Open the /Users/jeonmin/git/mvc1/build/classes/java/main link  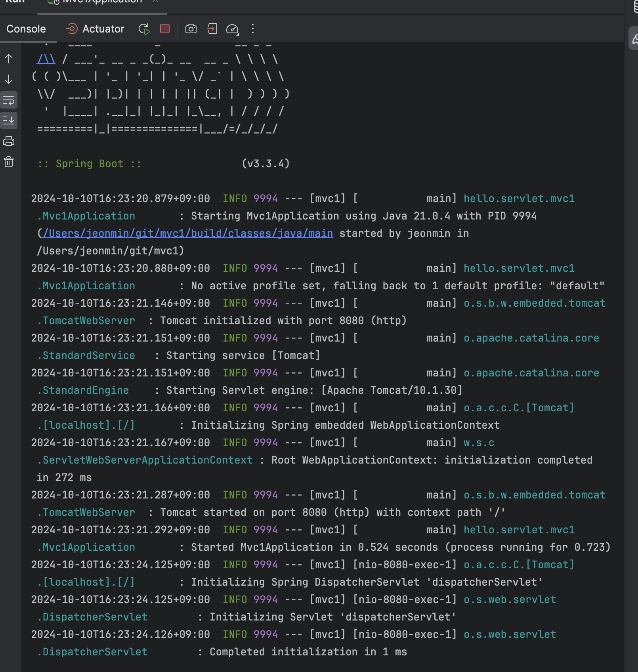tap(188, 233)
